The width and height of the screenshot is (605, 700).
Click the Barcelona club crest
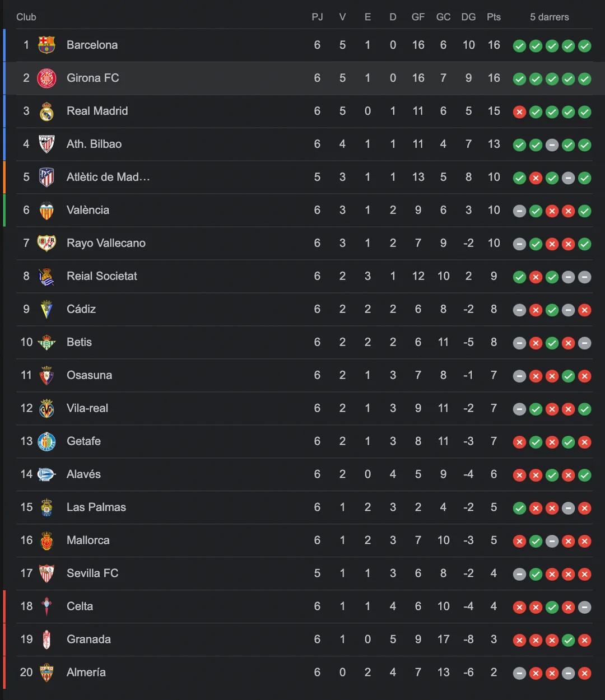pos(46,45)
